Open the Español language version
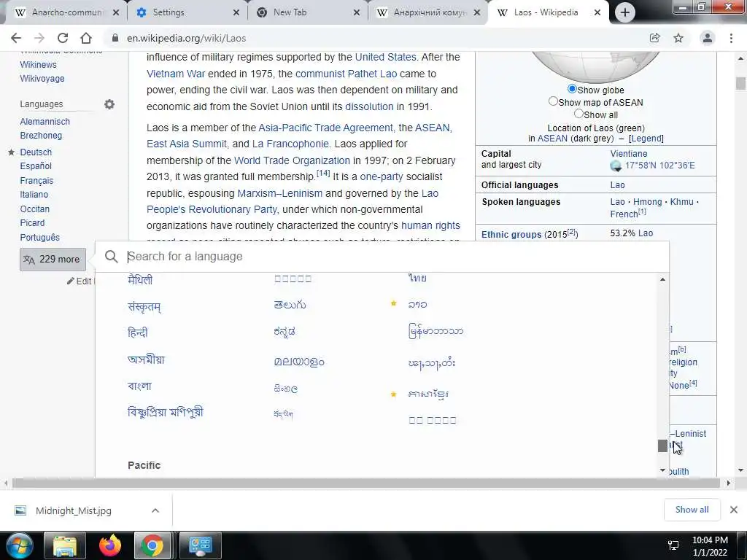The image size is (747, 560). [36, 166]
